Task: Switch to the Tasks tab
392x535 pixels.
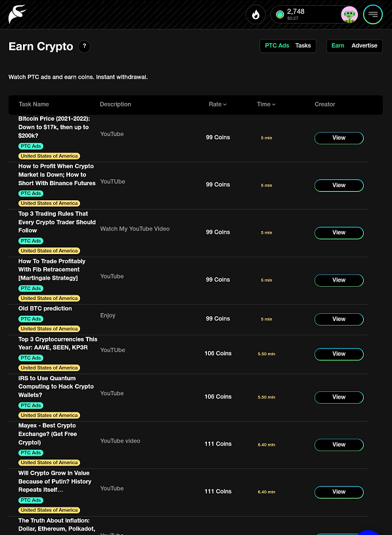Action: pos(303,46)
